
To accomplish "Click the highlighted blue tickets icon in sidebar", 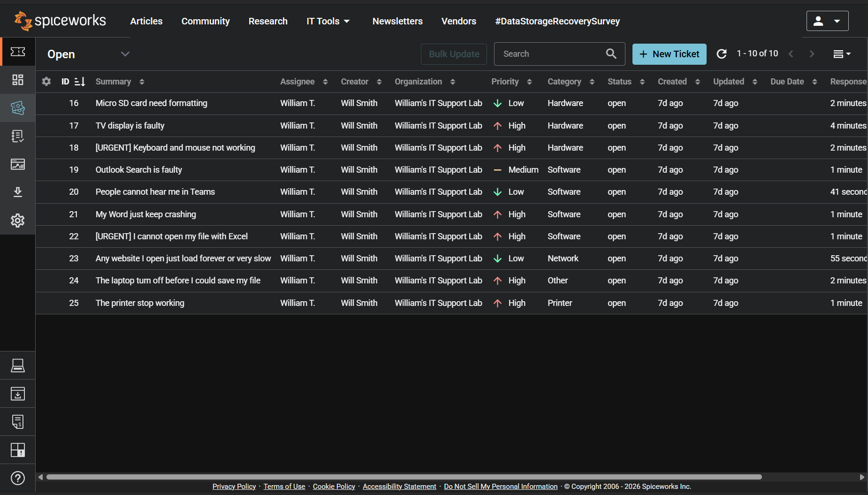I will point(17,108).
